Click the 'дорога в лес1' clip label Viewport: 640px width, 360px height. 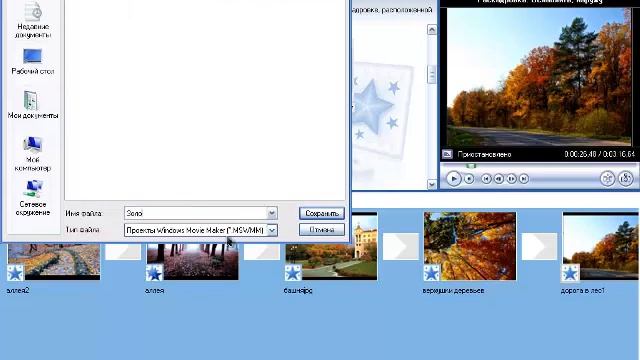click(583, 291)
